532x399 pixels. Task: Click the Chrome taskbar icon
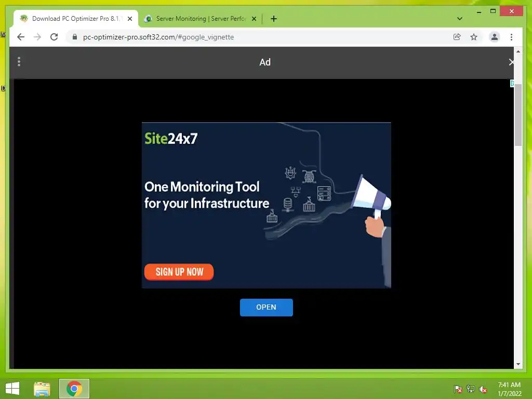coord(74,389)
